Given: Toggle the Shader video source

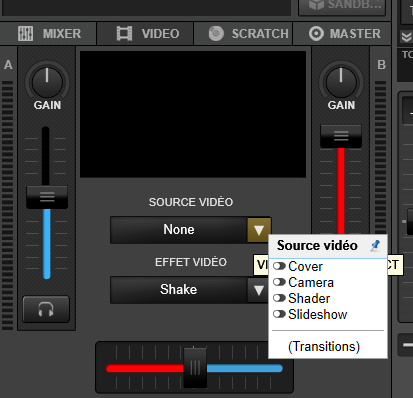Looking at the screenshot, I should (x=279, y=298).
